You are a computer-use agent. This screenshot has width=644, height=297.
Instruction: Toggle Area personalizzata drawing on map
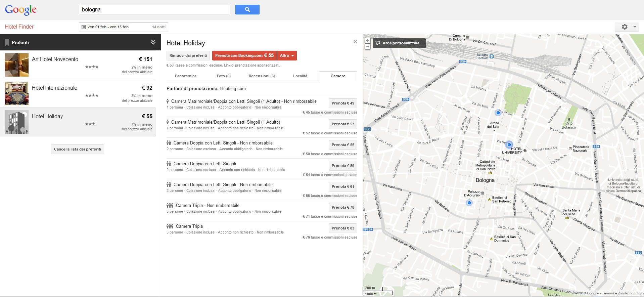pyautogui.click(x=399, y=43)
